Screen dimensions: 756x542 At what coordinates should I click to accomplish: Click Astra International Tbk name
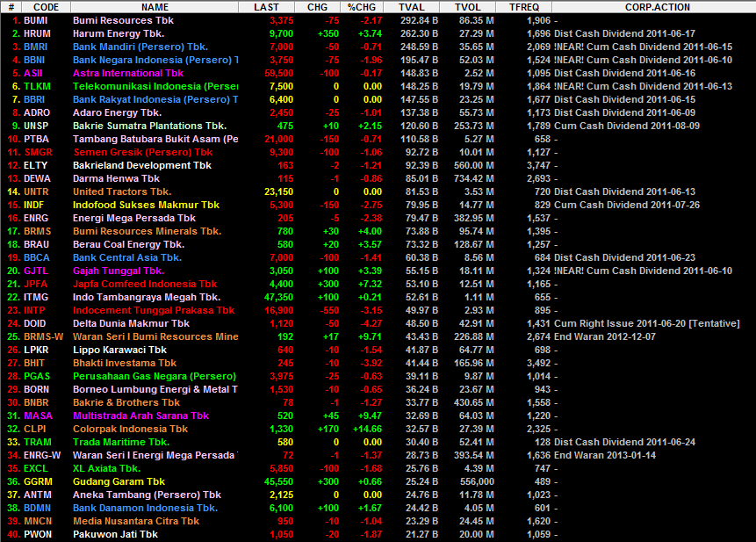[x=128, y=73]
